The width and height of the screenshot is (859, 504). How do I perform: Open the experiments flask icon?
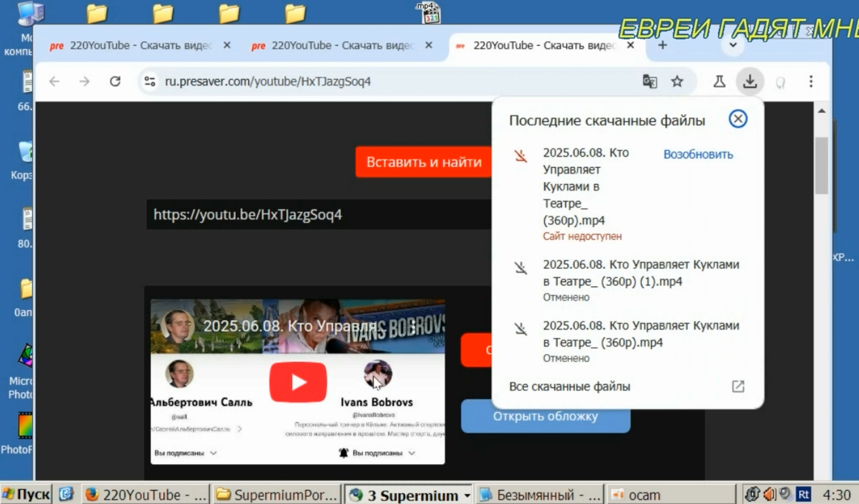719,81
